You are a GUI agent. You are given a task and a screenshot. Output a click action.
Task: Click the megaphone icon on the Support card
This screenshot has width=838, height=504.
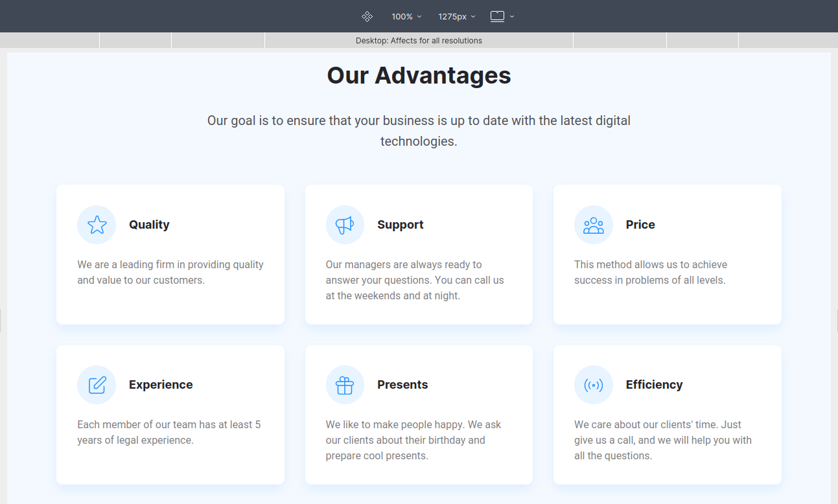pos(345,225)
